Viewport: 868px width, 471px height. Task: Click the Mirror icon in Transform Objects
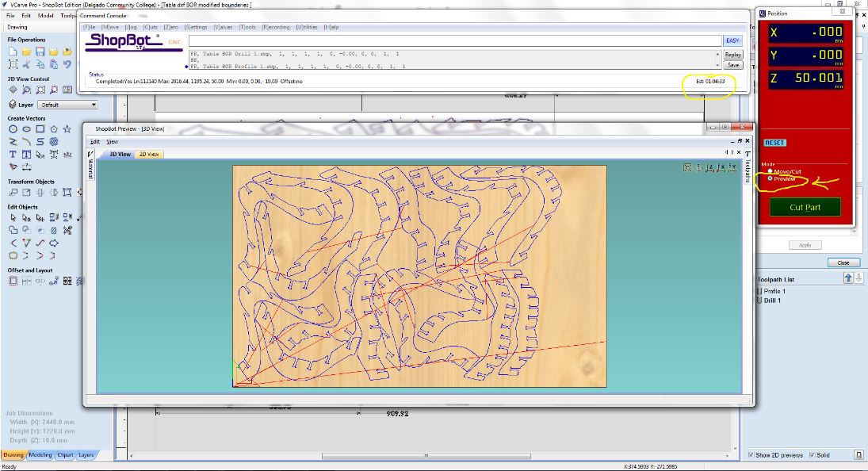[x=54, y=193]
